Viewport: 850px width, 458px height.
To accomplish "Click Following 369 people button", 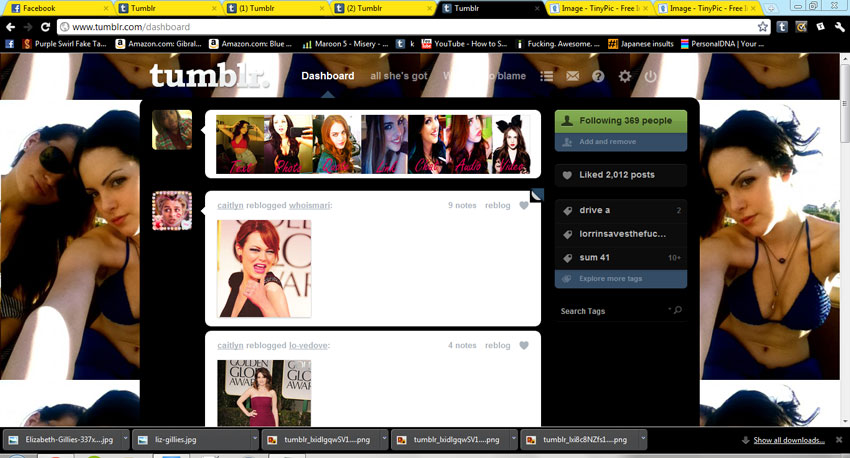I will coord(621,121).
